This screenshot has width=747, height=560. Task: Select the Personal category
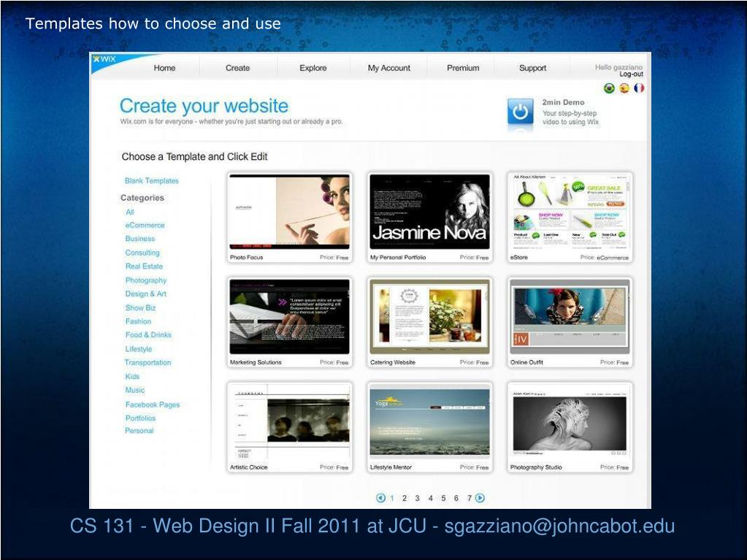[x=139, y=431]
